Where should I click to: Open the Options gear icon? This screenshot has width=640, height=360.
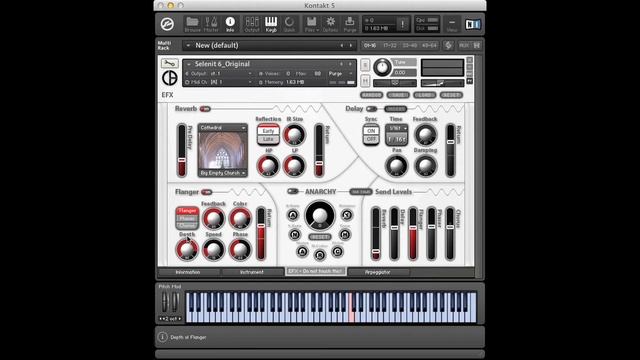[x=330, y=24]
